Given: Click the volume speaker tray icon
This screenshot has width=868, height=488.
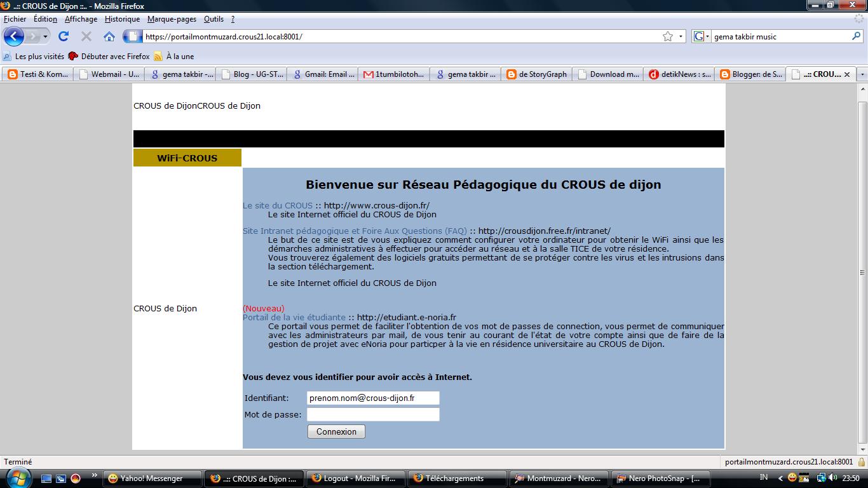Looking at the screenshot, I should click(x=832, y=478).
